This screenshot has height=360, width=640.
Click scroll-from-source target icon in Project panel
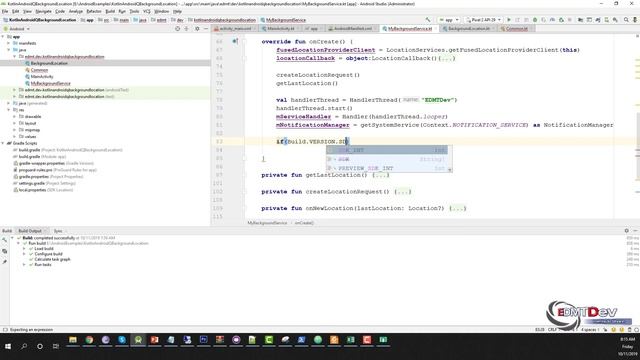(178, 29)
